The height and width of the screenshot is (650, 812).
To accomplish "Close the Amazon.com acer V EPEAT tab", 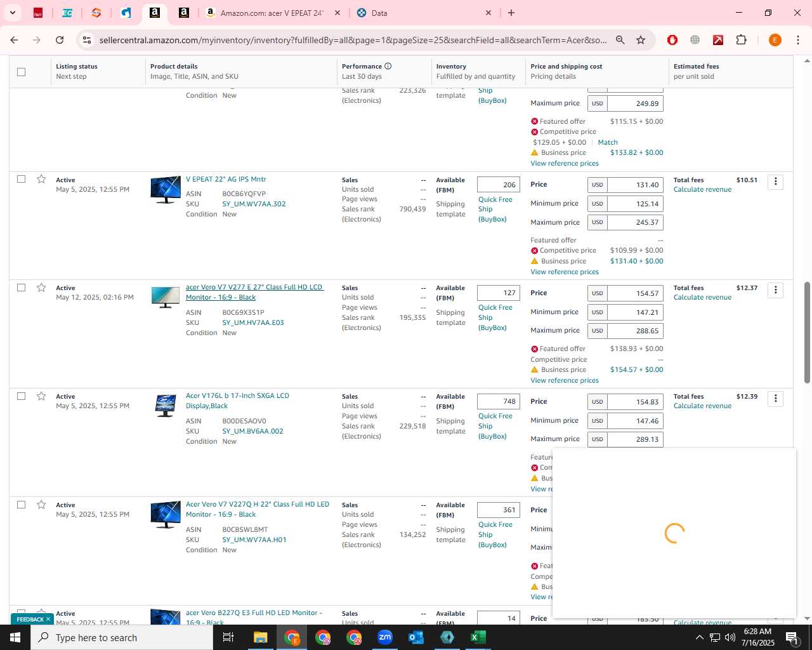I will pos(337,13).
